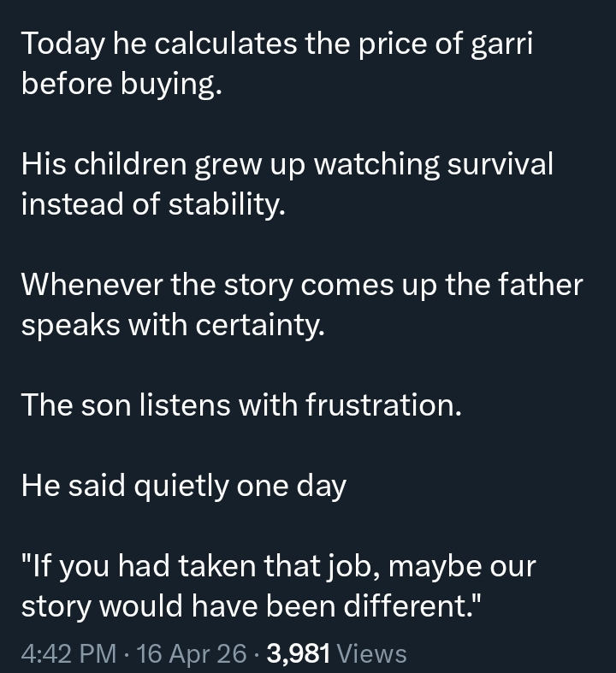This screenshot has width=616, height=673.
Task: Click the "speaks with certainty." line
Action: (x=172, y=325)
